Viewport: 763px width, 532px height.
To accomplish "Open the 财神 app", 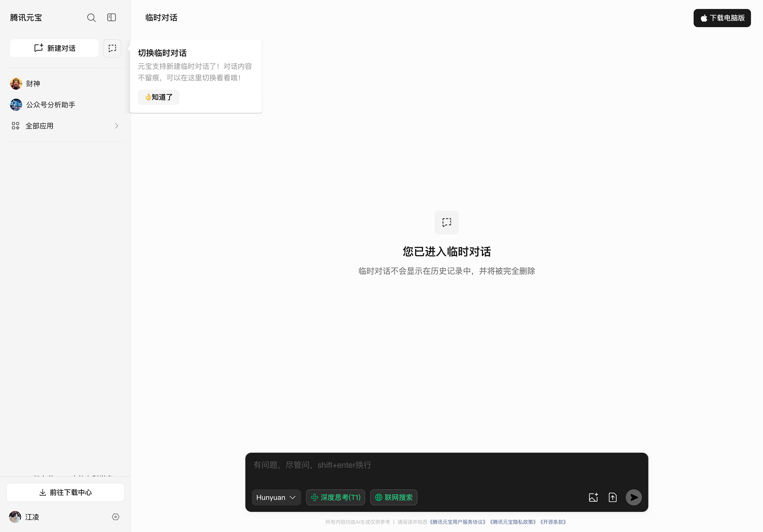I will [33, 84].
